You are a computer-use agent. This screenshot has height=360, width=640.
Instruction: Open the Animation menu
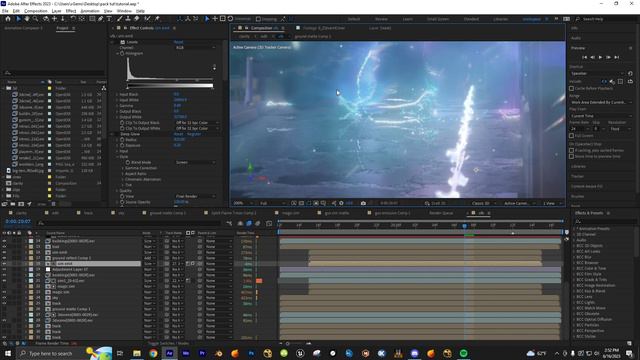(90, 11)
